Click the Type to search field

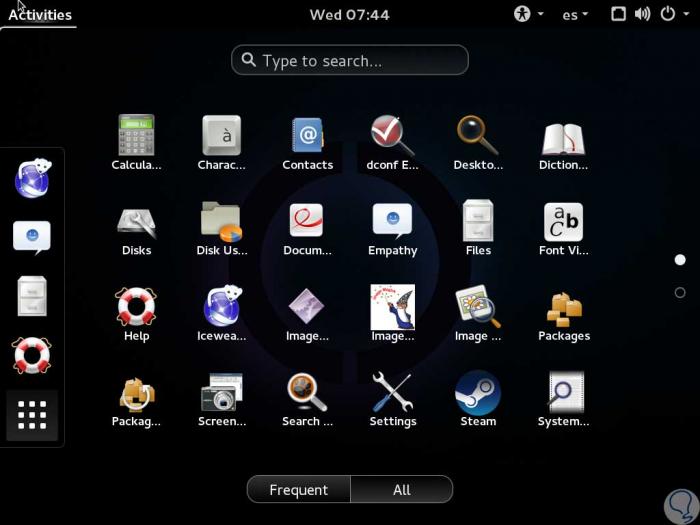pyautogui.click(x=350, y=60)
